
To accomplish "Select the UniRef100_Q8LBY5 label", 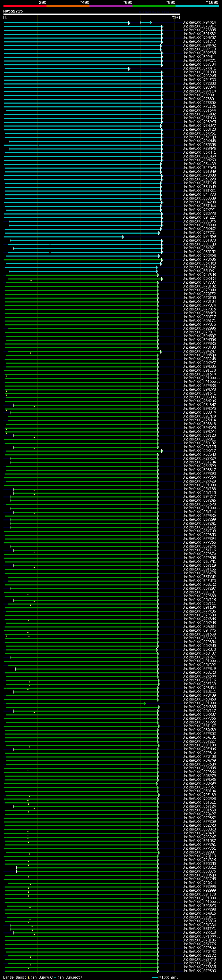I will click(199, 221).
